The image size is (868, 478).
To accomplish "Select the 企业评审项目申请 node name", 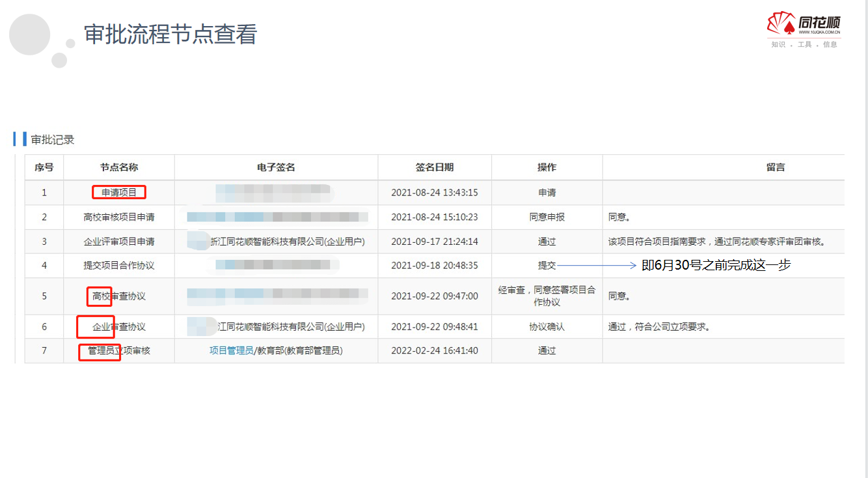I will coord(119,242).
